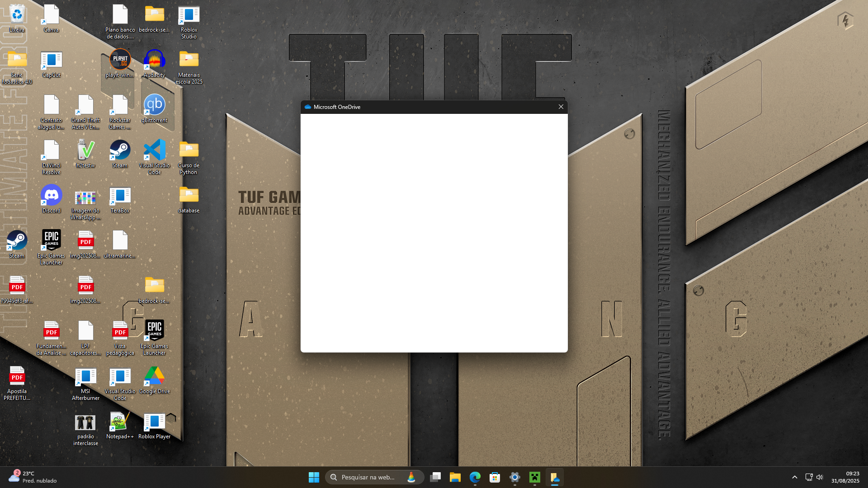This screenshot has width=868, height=488.
Task: Select the Fundamentos da Analise PDF
Action: point(51,338)
